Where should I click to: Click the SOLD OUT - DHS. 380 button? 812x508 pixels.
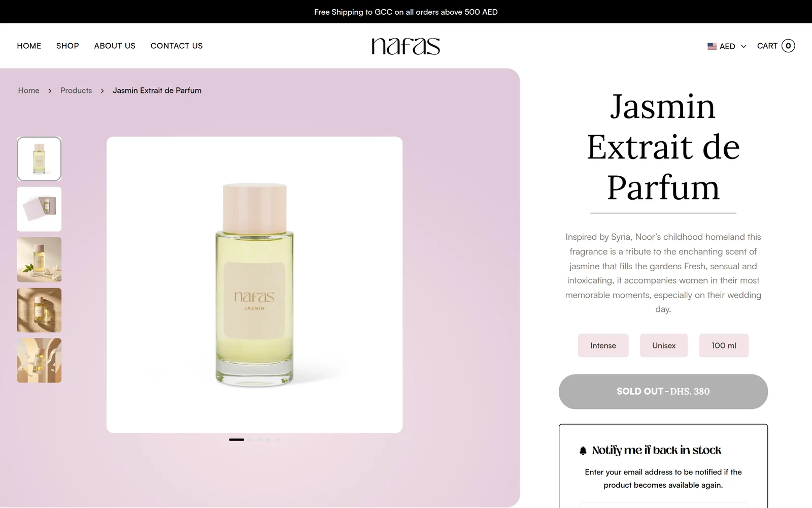[663, 392]
